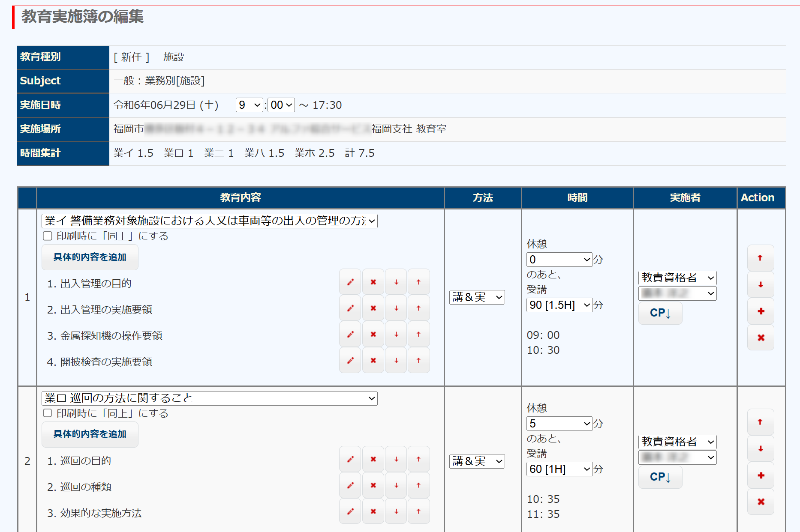Toggle '印刷時に「同上」にする' checkbox in row 2
800x532 pixels.
tap(48, 413)
